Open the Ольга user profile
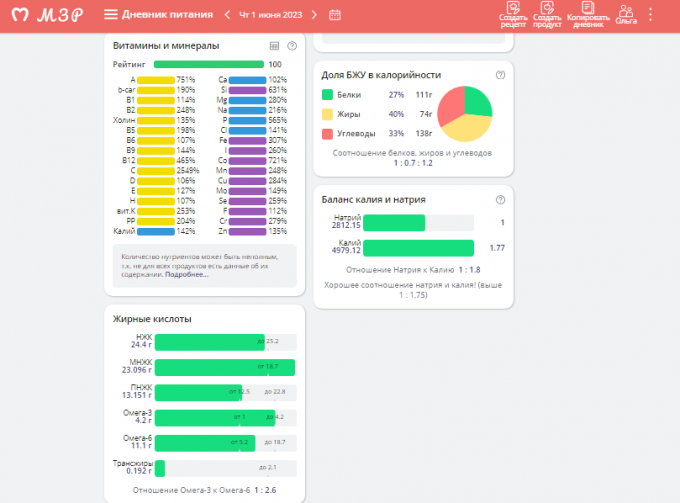Screen dimensions: 680x503 627,14
